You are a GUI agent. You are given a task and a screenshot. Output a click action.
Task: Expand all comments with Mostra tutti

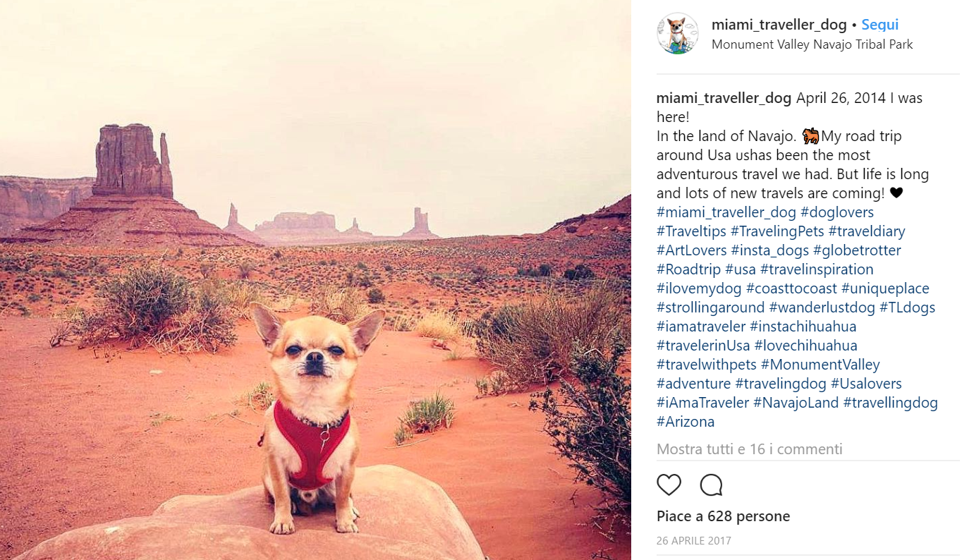(749, 449)
